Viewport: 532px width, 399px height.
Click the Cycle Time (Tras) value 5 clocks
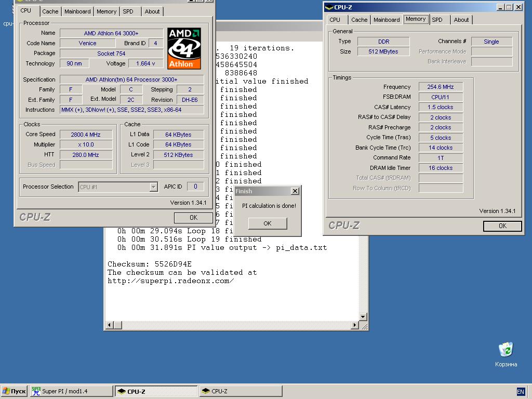[x=441, y=138]
